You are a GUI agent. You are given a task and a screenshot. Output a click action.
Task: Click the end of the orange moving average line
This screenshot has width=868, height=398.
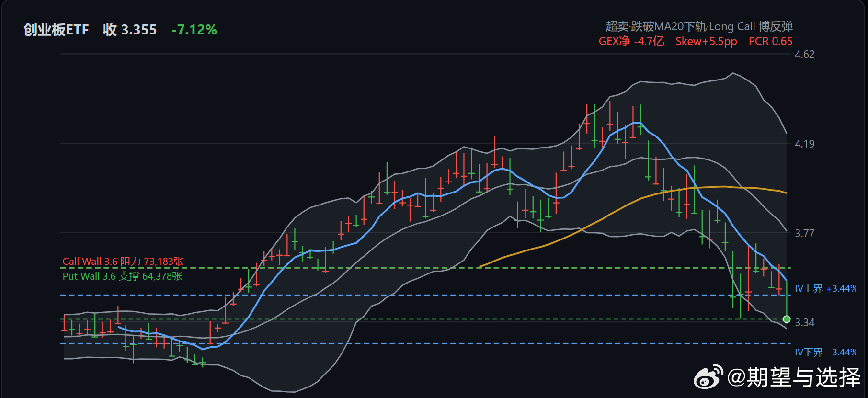(x=786, y=193)
